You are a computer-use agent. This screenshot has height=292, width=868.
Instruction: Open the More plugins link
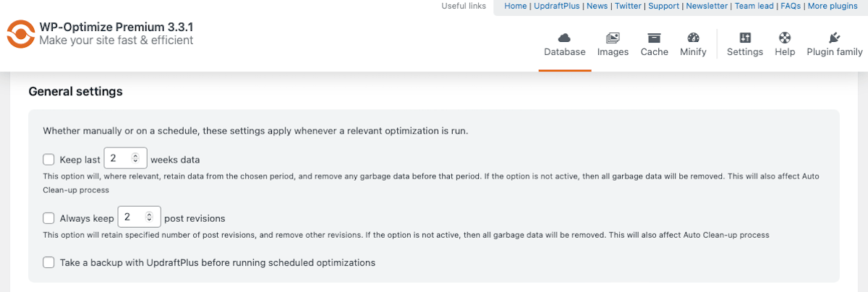833,6
